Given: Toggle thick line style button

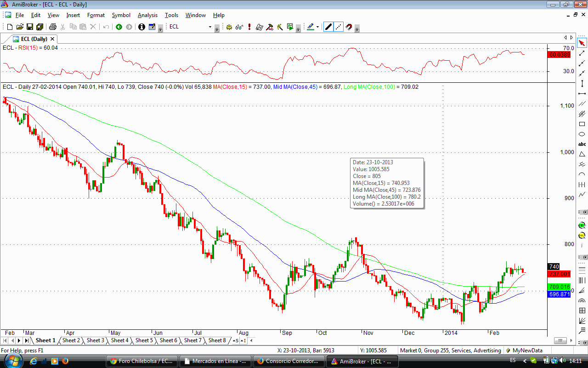Looking at the screenshot, I should click(x=328, y=27).
